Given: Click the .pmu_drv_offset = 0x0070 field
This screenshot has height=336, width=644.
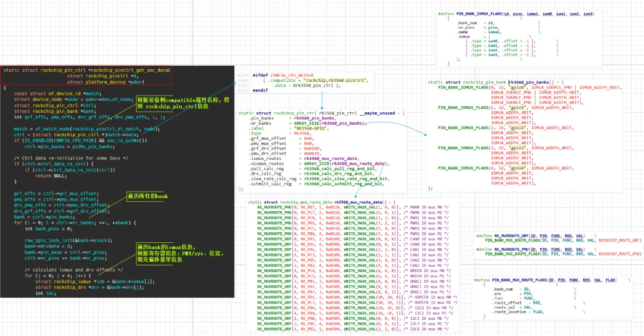Looking at the screenshot, I should [x=284, y=153].
